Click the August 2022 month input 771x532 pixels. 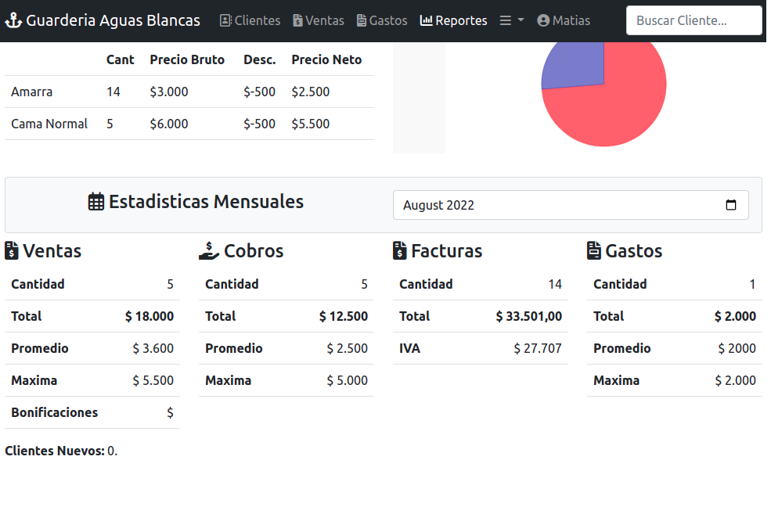point(571,204)
